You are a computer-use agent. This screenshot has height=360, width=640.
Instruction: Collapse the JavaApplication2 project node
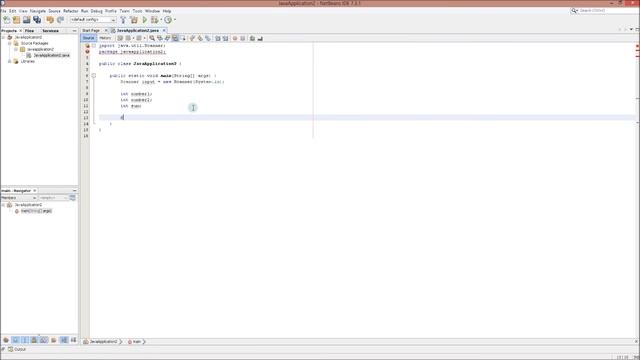click(x=4, y=37)
